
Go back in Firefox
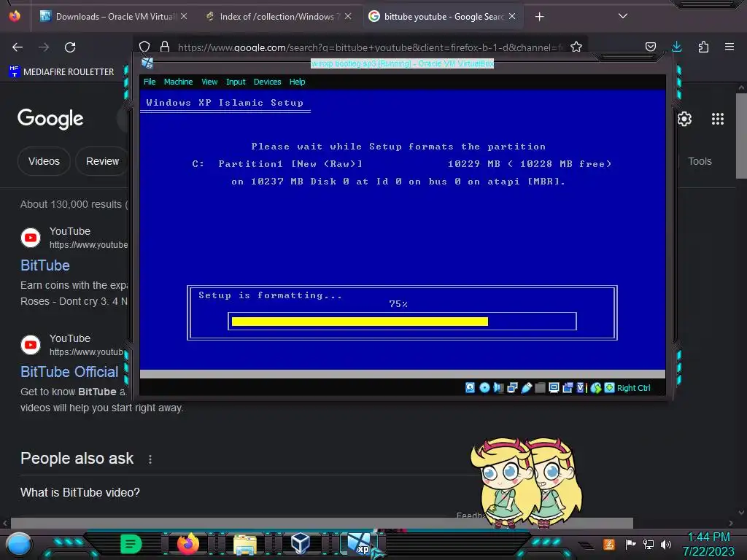click(18, 47)
